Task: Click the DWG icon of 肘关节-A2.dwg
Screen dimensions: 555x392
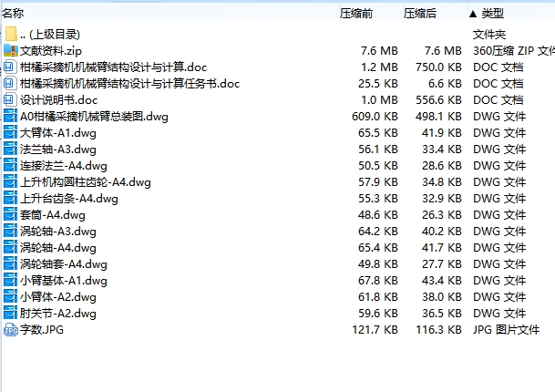Action: coord(10,313)
